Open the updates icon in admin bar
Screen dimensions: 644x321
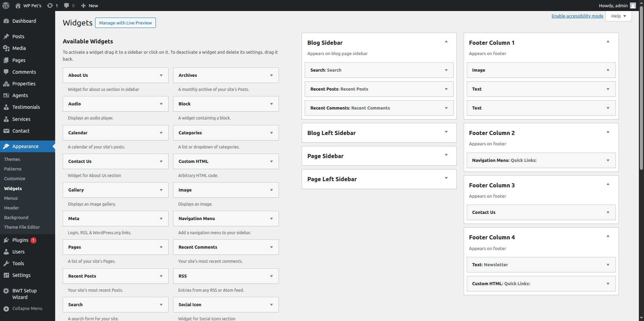[x=50, y=6]
